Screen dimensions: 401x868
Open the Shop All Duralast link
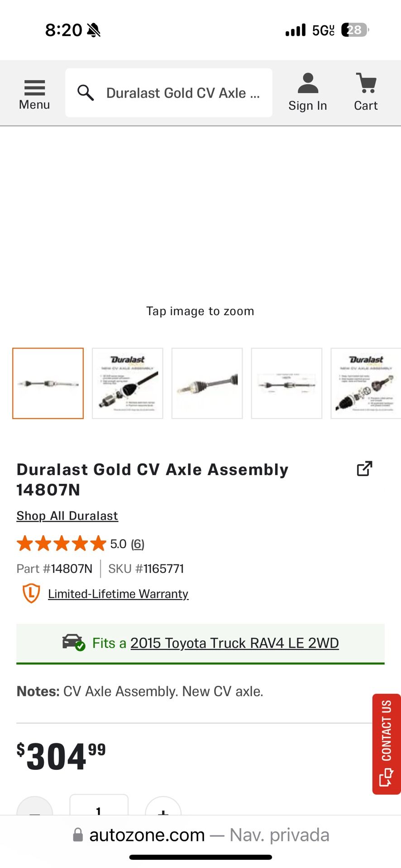[x=67, y=516]
